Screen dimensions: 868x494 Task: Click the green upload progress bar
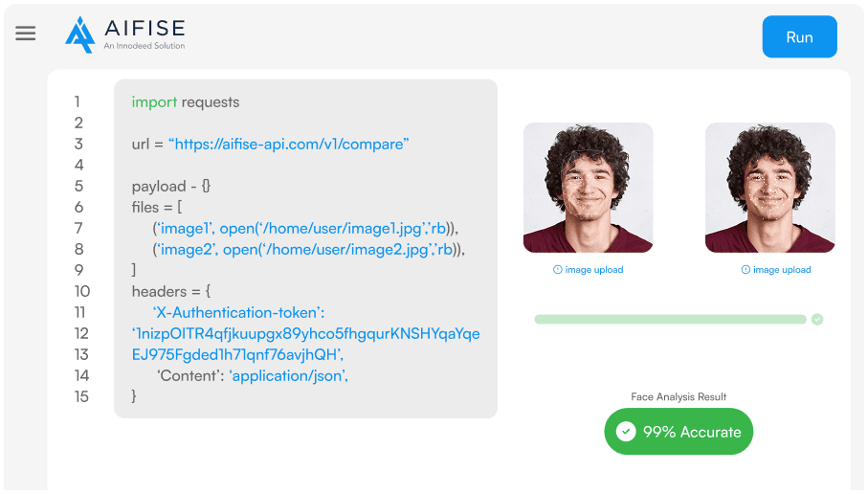coord(670,320)
